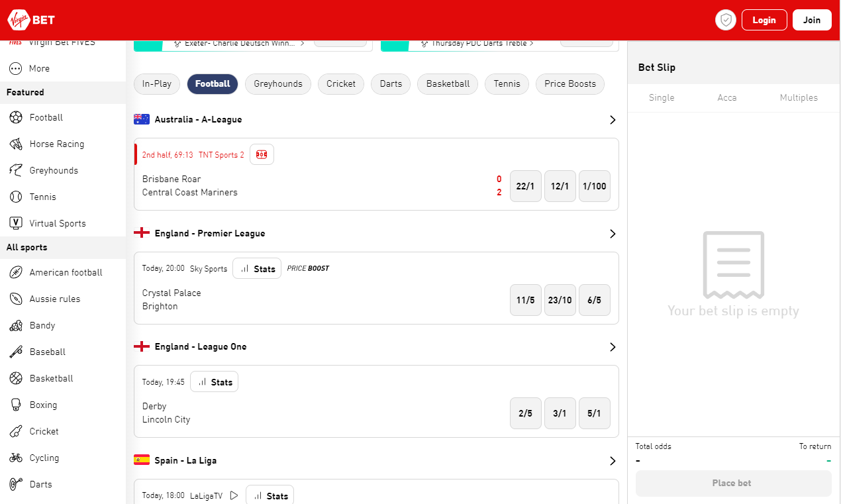Select the Single bet slip tab
The width and height of the screenshot is (841, 504).
point(662,97)
